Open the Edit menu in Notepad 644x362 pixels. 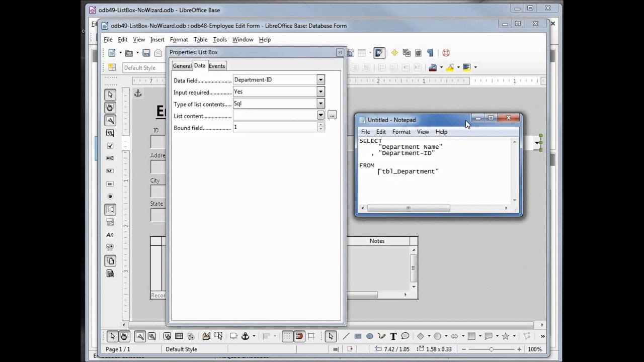381,132
